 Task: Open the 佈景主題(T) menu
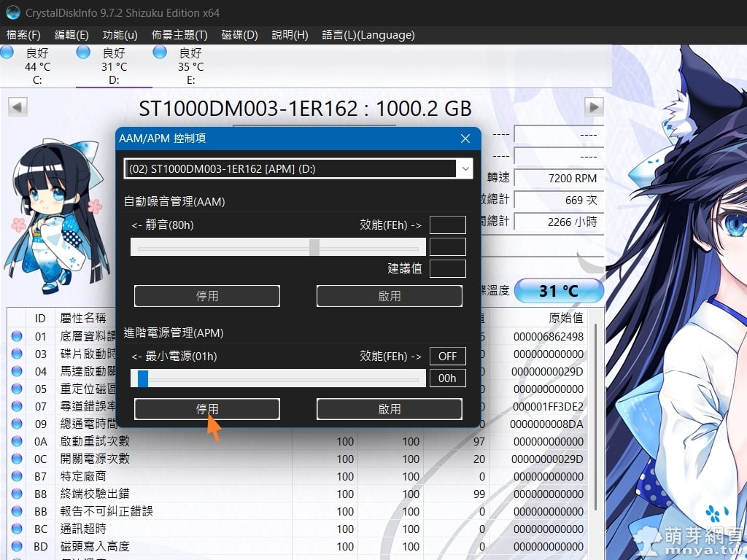179,35
